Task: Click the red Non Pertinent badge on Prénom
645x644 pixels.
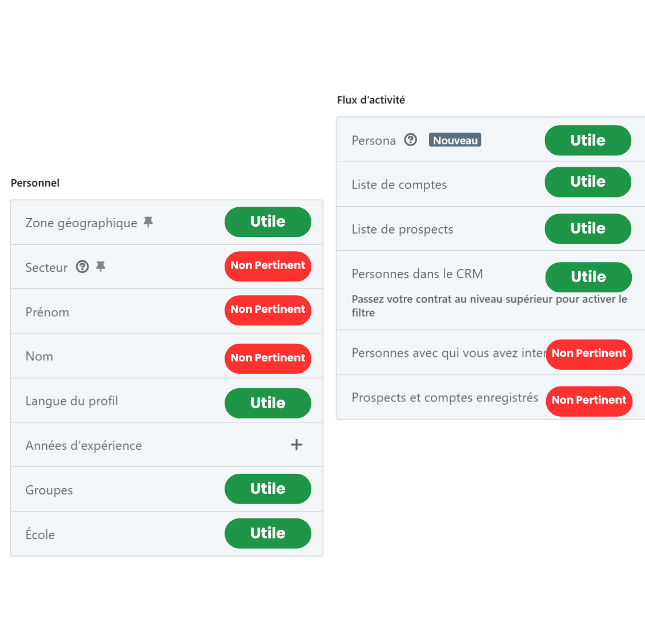Action: [x=267, y=309]
